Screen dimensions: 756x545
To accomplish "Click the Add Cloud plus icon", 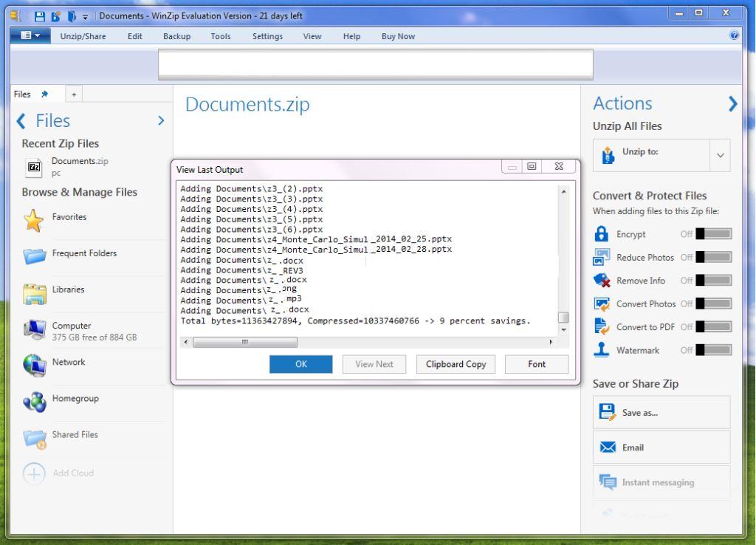I will 34,473.
